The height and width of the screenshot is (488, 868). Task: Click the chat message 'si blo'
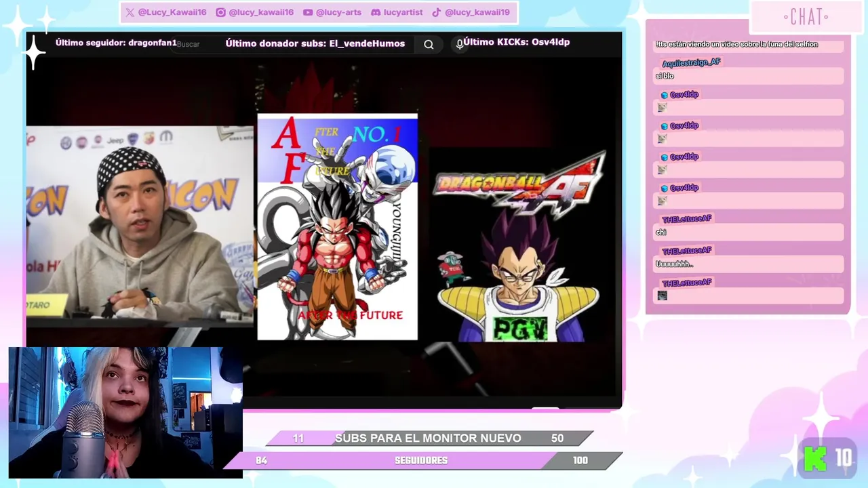click(x=665, y=76)
